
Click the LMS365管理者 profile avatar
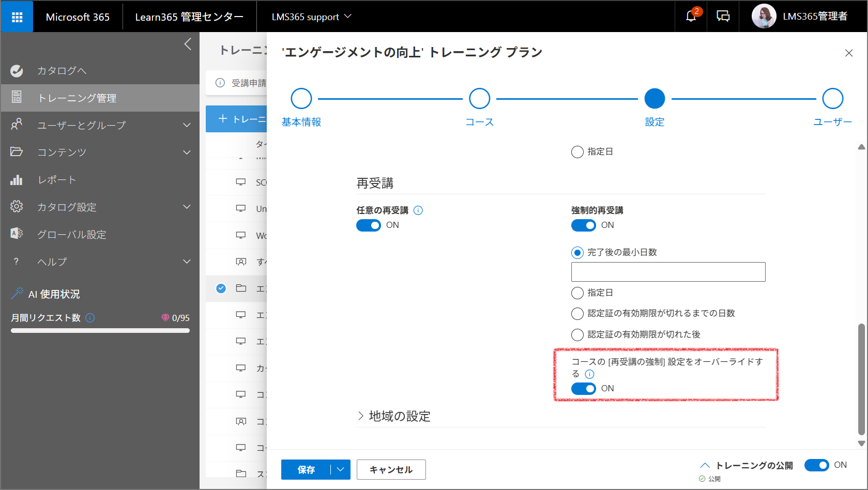pos(764,17)
